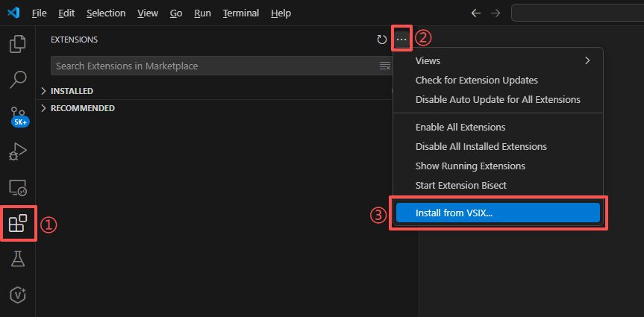Click Enable All Extensions
Screen dimensions: 644x317
click(x=460, y=128)
